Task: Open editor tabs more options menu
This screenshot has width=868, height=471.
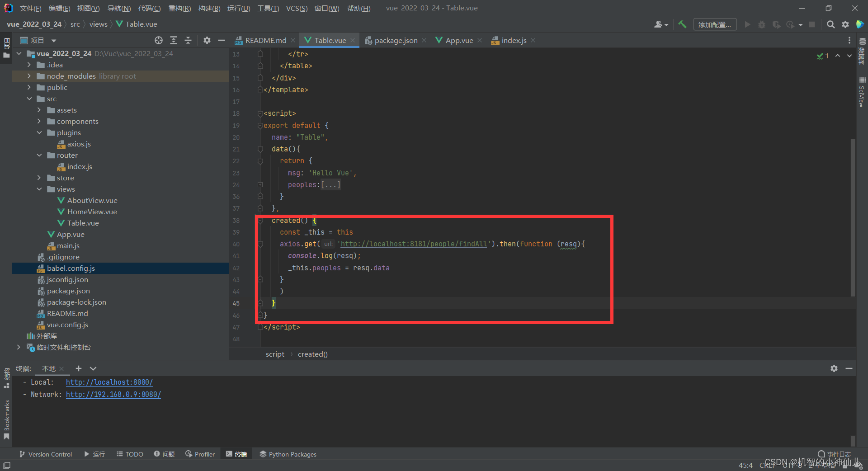Action: point(849,40)
